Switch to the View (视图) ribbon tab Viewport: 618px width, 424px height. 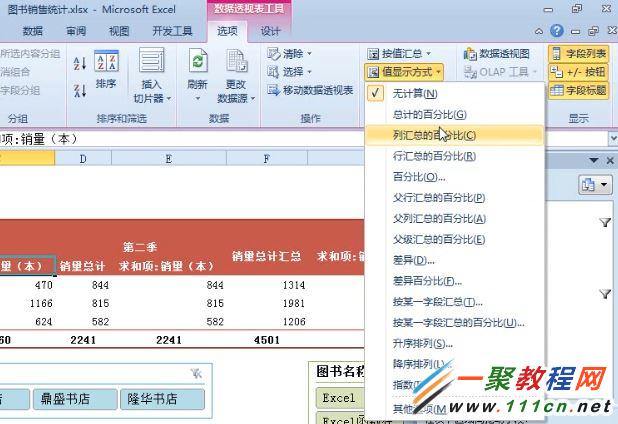tap(119, 31)
